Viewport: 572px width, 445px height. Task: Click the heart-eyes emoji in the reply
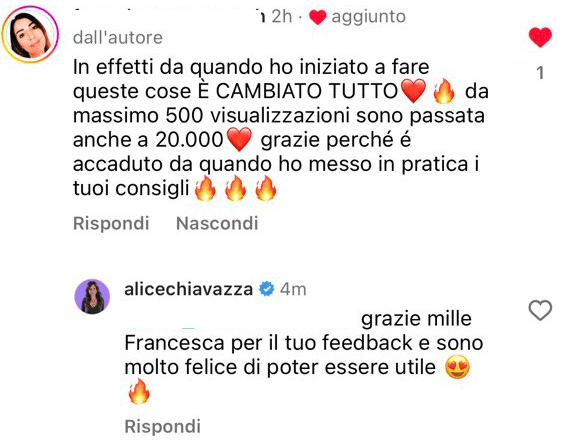click(x=457, y=367)
